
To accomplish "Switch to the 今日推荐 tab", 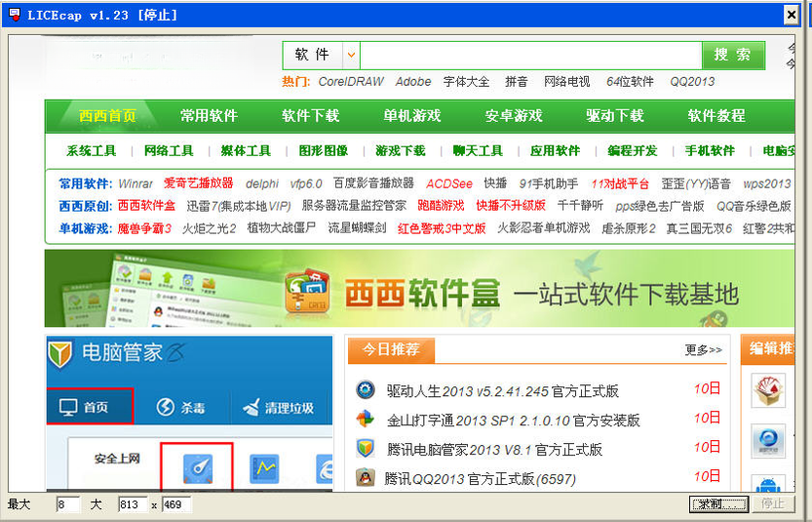I will [391, 350].
